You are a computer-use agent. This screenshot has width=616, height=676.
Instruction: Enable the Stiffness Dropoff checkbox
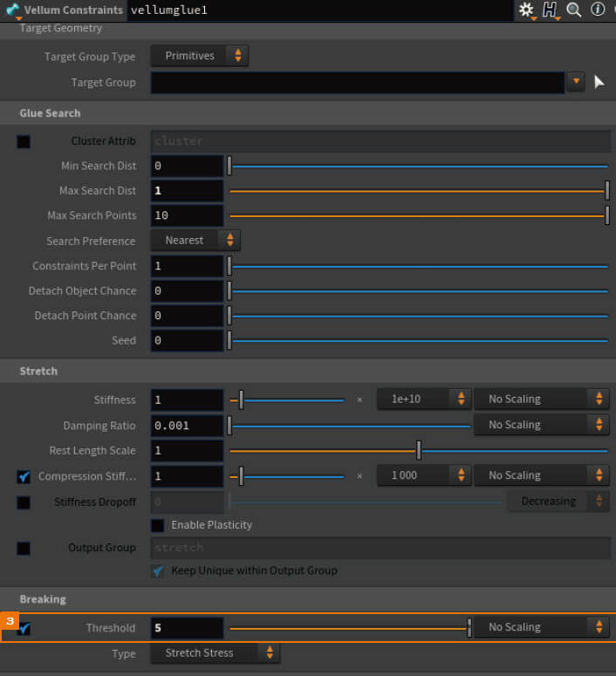pos(24,502)
